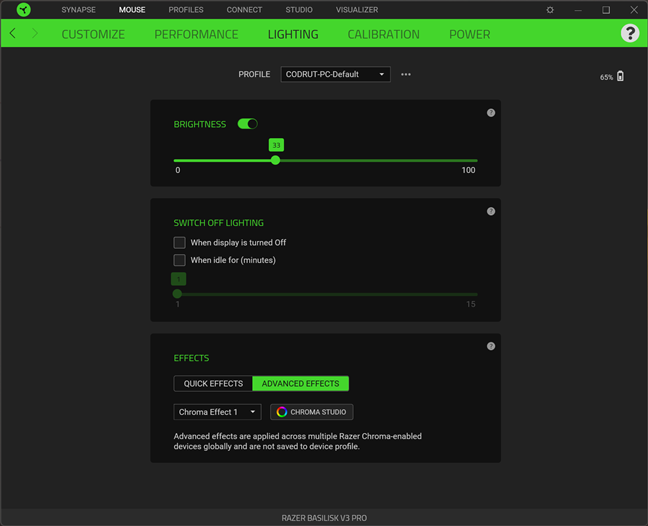648x526 pixels.
Task: Open the large help question mark
Action: click(630, 33)
